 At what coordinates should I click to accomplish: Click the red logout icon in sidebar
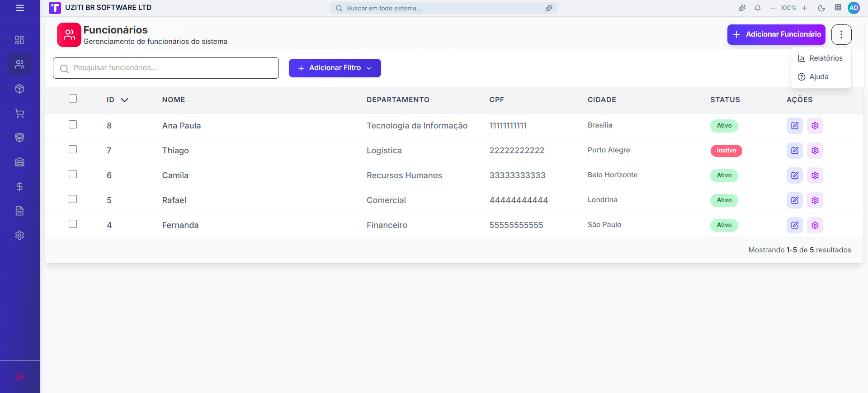click(20, 377)
